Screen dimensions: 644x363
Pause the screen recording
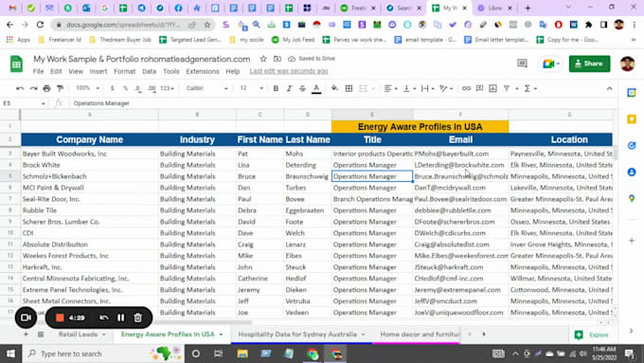[121, 318]
